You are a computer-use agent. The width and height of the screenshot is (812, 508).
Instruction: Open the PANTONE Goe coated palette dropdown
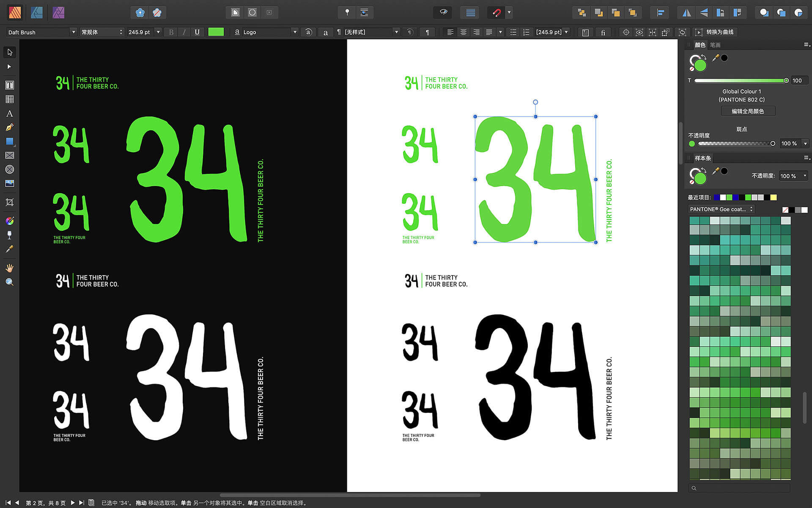721,209
